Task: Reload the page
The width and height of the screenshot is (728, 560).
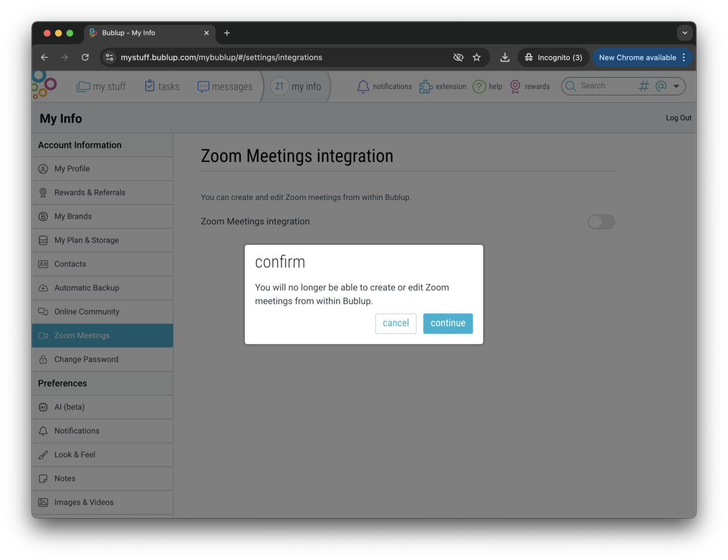Action: coord(85,57)
